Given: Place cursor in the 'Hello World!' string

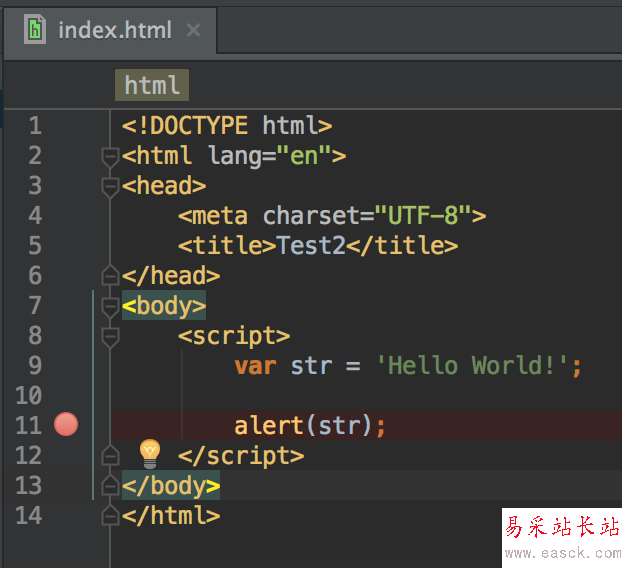Looking at the screenshot, I should coord(472,365).
